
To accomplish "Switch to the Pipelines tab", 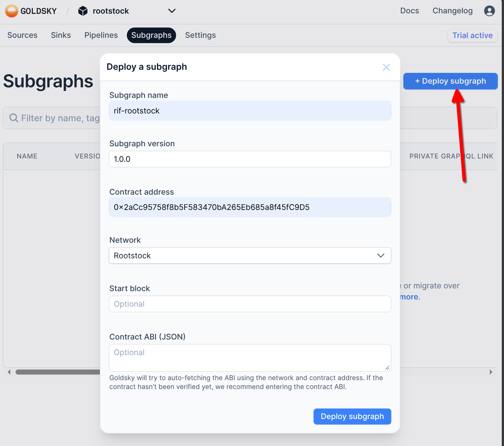I will 101,35.
